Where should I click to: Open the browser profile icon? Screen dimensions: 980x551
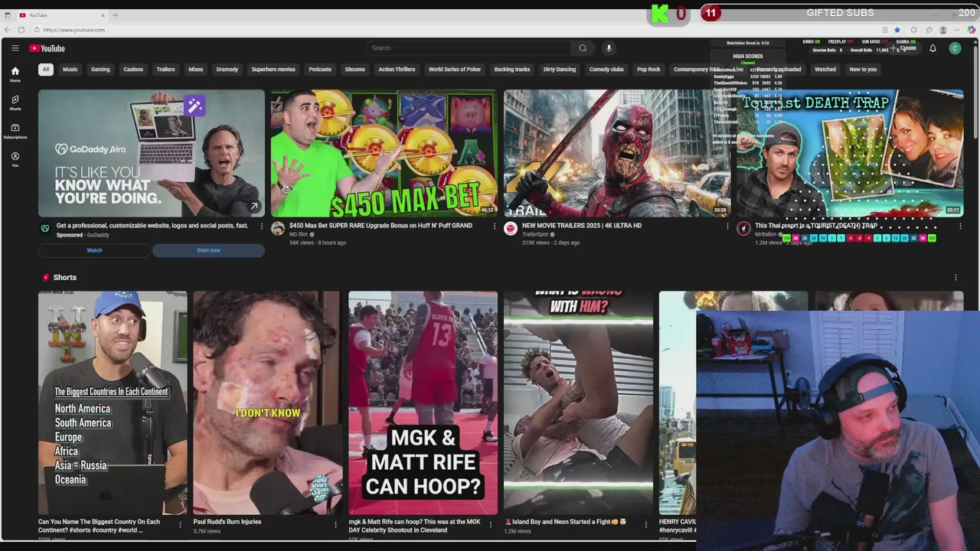943,30
